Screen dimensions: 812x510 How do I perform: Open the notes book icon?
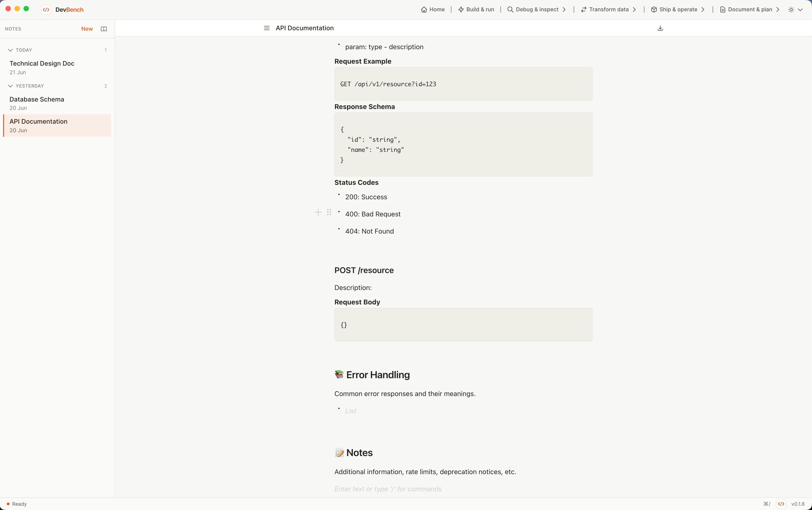pyautogui.click(x=104, y=29)
